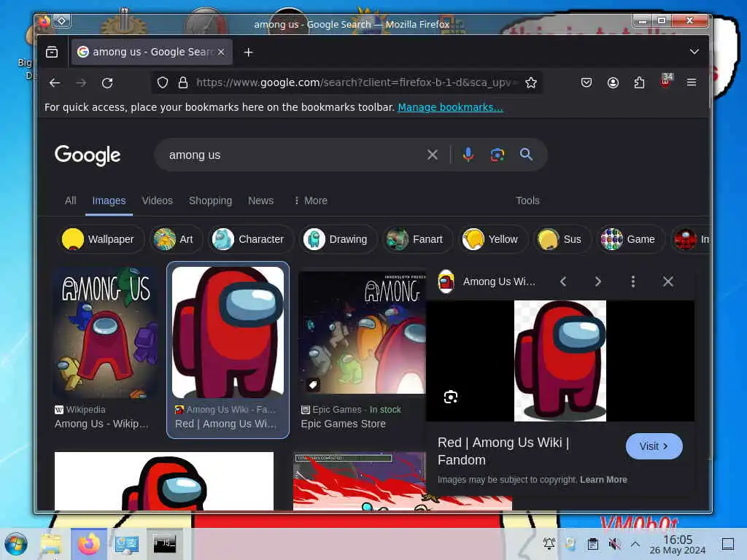Screen dimensions: 747x560
Task: Show next image in preview panel
Action: pyautogui.click(x=598, y=281)
